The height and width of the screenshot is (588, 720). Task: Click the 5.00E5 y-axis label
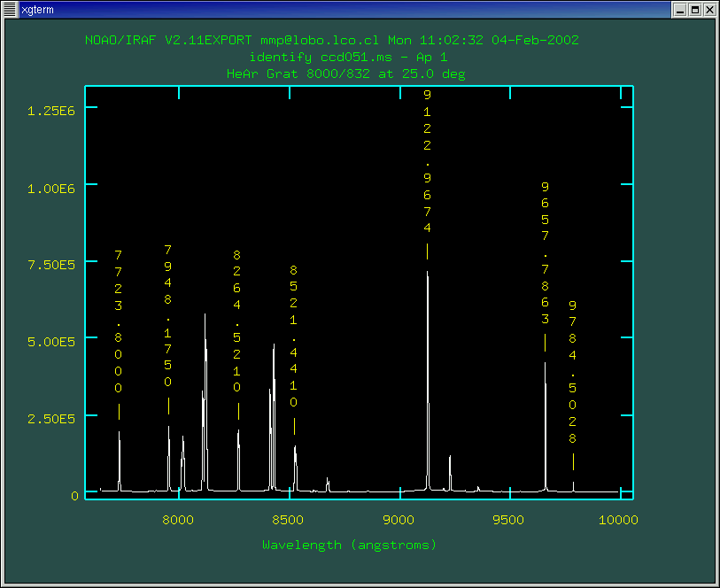tap(51, 342)
